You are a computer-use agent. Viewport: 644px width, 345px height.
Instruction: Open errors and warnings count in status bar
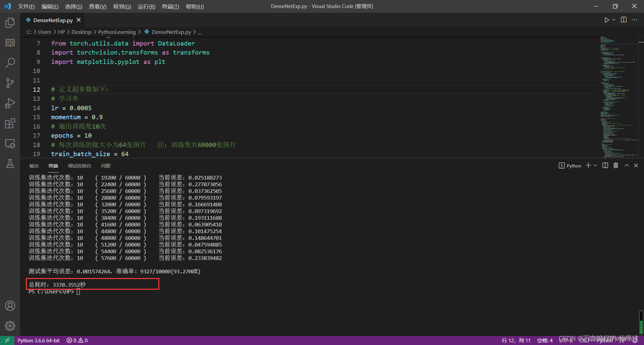click(77, 340)
